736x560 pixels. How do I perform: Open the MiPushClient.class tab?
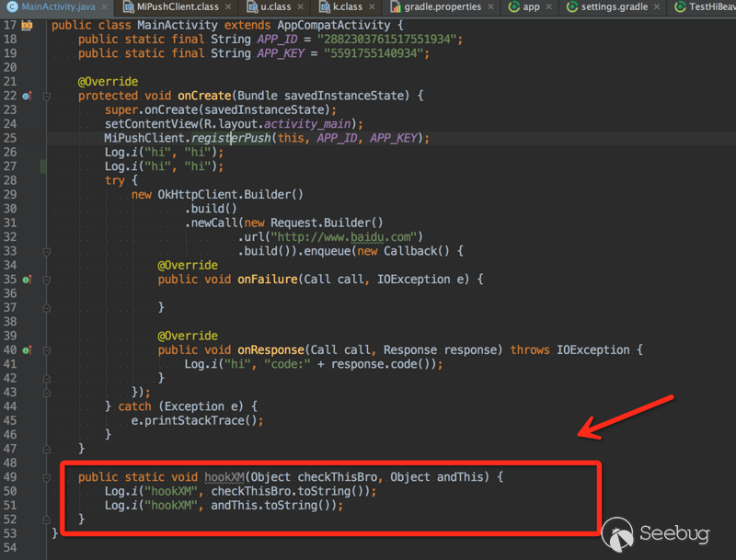tap(178, 7)
